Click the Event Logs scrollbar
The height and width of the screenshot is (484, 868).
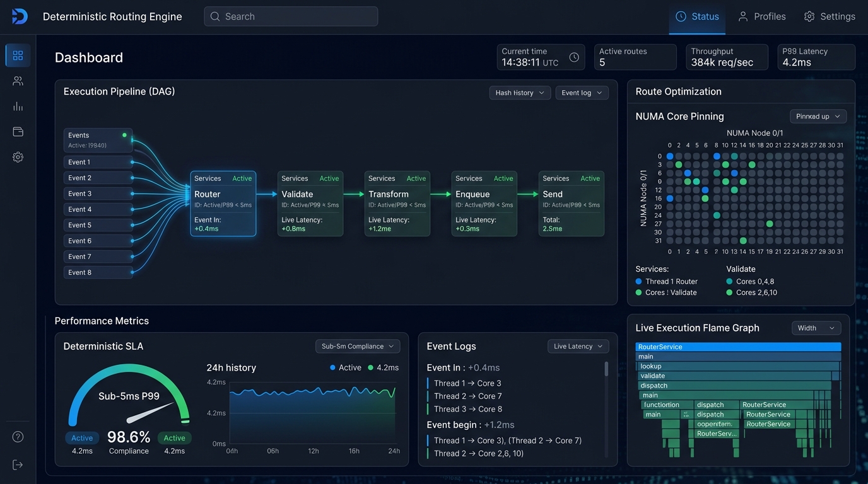(607, 369)
